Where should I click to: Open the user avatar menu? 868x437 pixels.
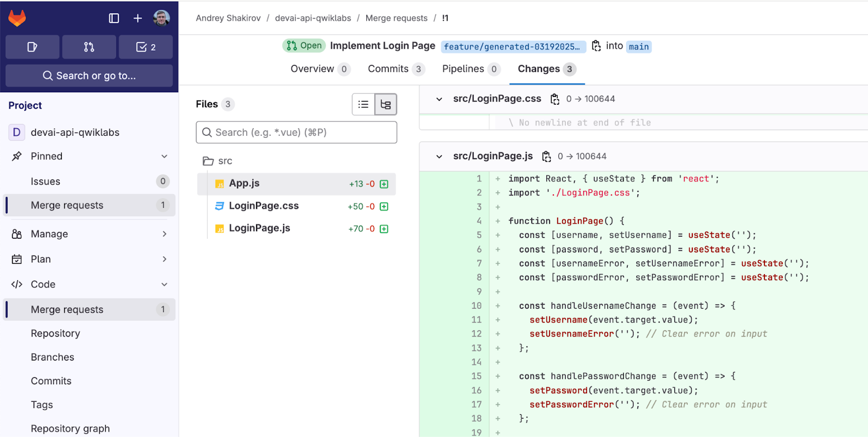[x=161, y=18]
